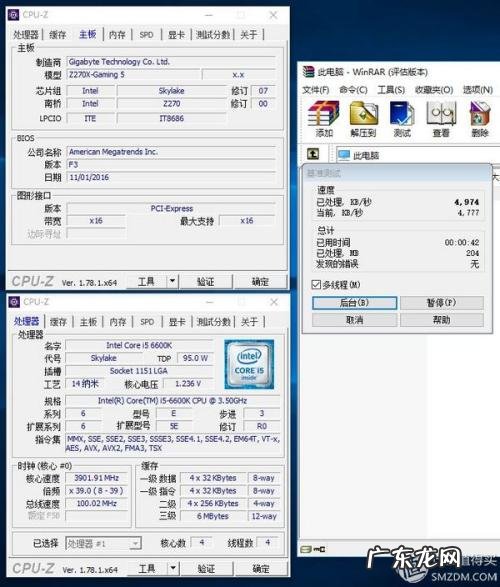Switch to 处理器 tab in upper CPU-Z
Viewport: 500px width, 587px height.
[26, 35]
